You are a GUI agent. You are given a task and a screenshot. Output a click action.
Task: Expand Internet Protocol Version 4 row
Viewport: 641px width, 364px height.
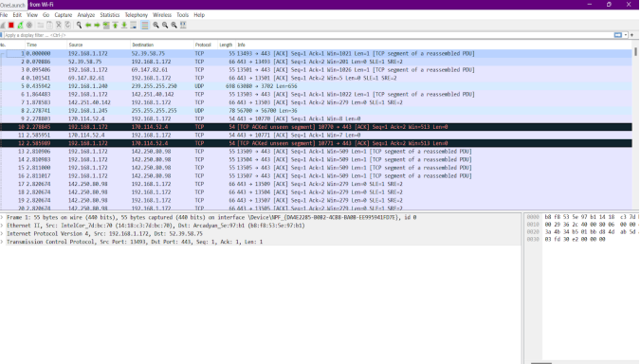tap(2, 234)
